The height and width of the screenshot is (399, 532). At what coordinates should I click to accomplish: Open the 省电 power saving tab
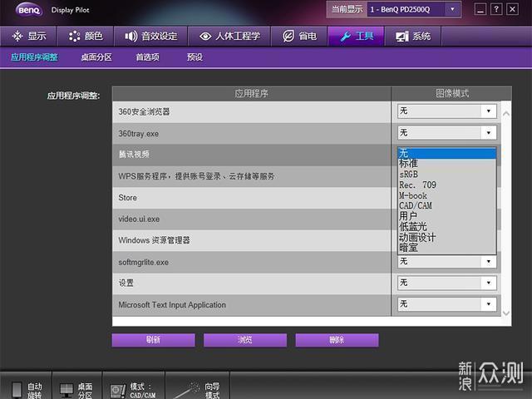[299, 36]
